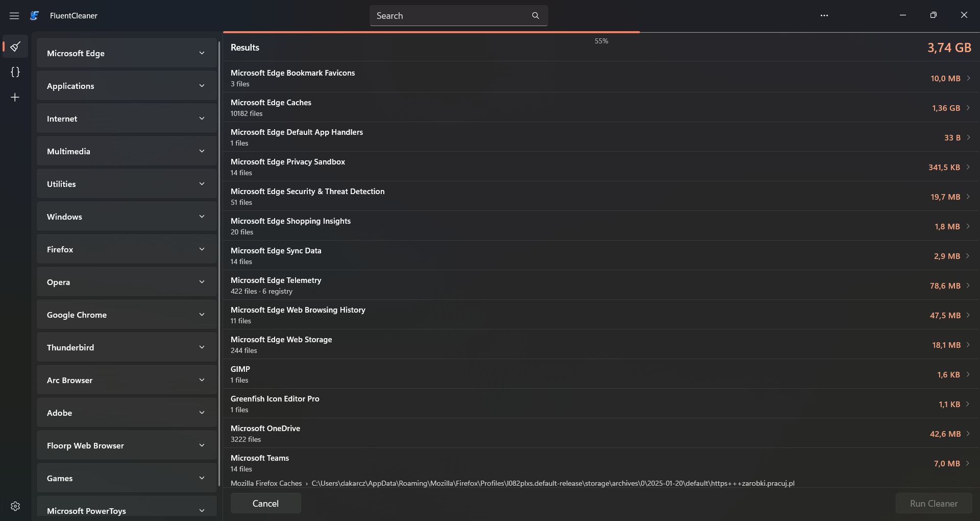Image resolution: width=980 pixels, height=521 pixels.
Task: Open Microsoft Edge Default App Handlers result
Action: [x=601, y=137]
